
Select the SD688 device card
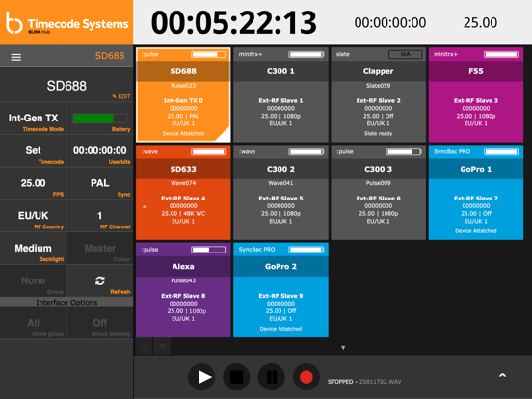tap(183, 94)
